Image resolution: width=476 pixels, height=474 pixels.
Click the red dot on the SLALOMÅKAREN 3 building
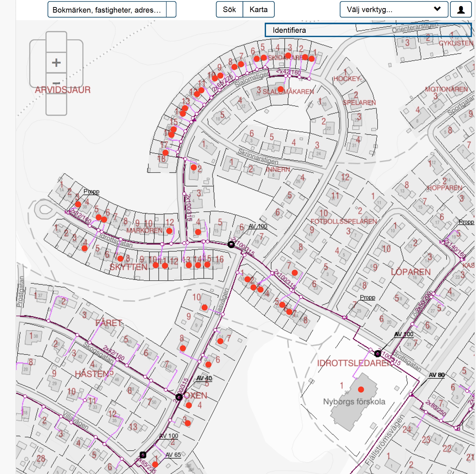tap(281, 89)
